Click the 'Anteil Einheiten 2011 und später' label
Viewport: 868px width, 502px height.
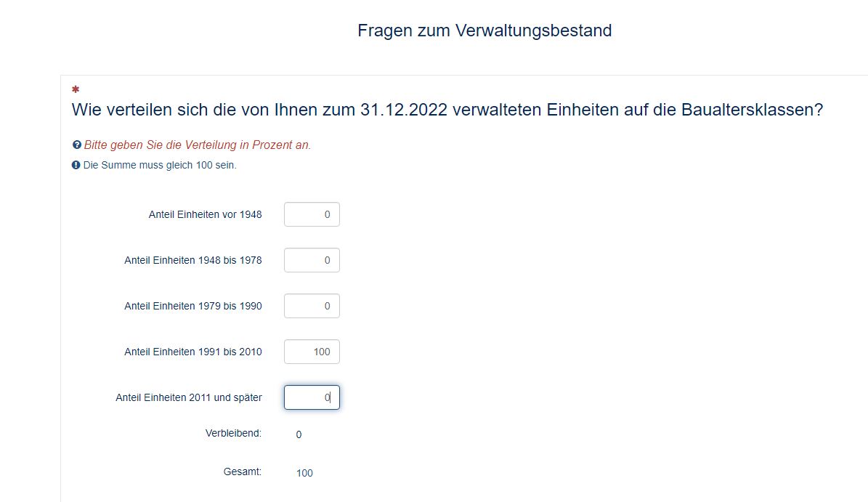(189, 397)
